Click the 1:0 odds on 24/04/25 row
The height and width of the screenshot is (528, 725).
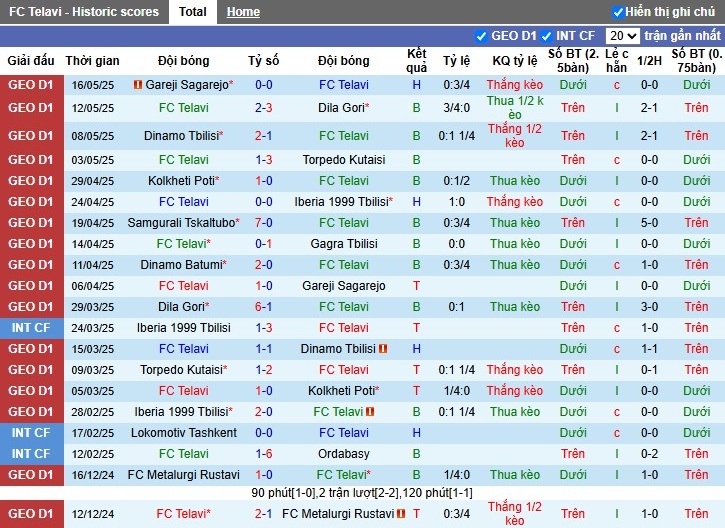[457, 202]
